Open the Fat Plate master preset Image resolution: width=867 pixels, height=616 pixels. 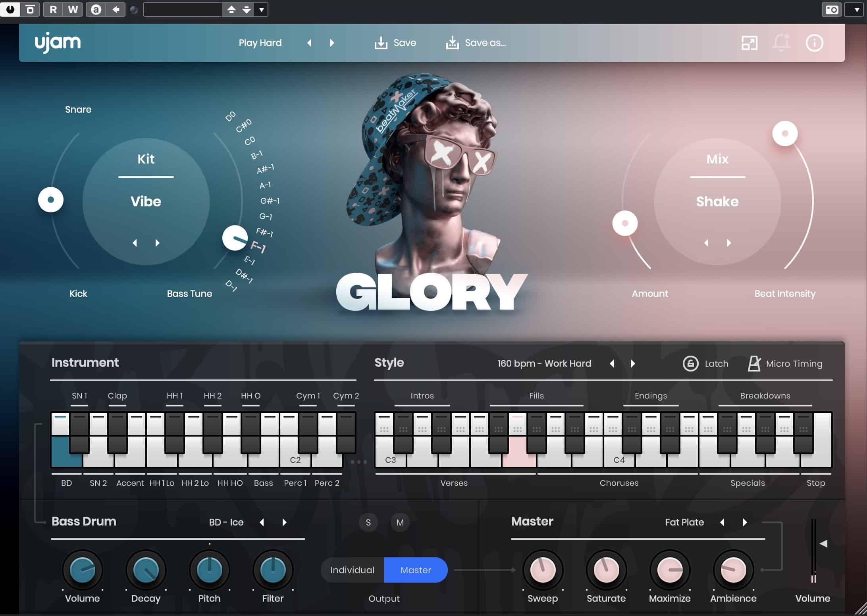point(684,522)
